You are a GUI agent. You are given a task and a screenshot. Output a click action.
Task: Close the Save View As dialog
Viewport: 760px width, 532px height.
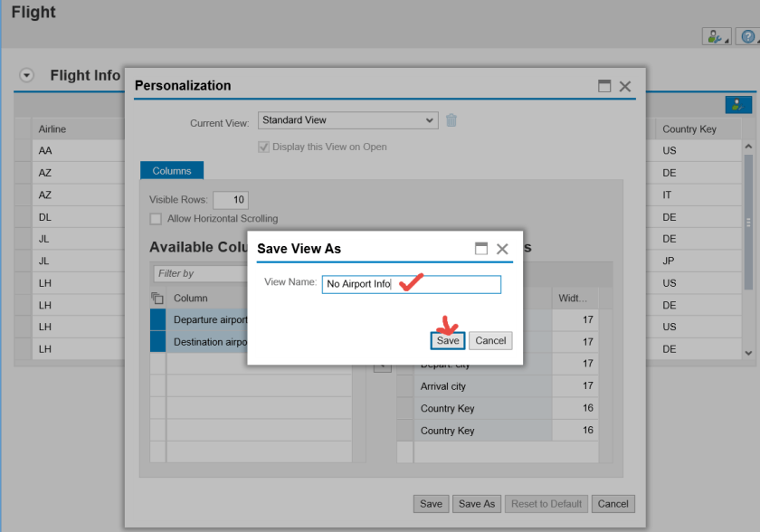[x=502, y=249]
